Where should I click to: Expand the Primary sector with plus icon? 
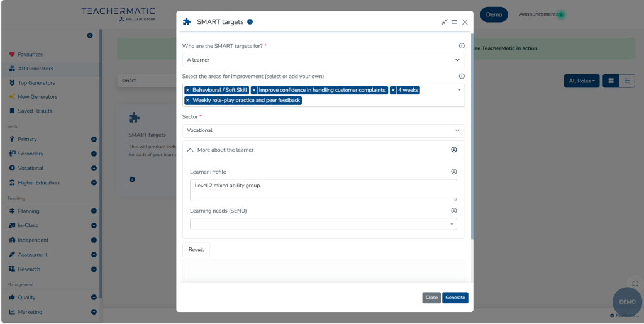(x=94, y=139)
